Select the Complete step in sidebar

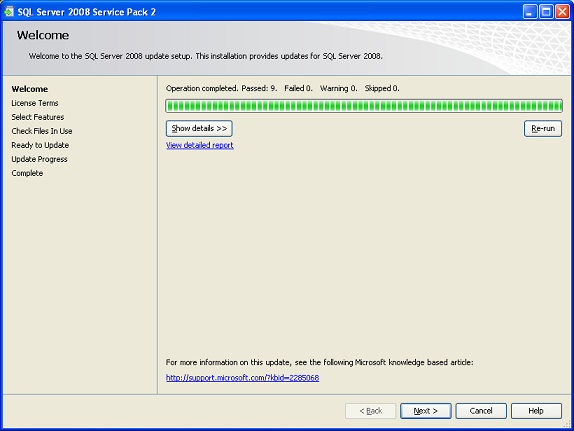point(27,173)
